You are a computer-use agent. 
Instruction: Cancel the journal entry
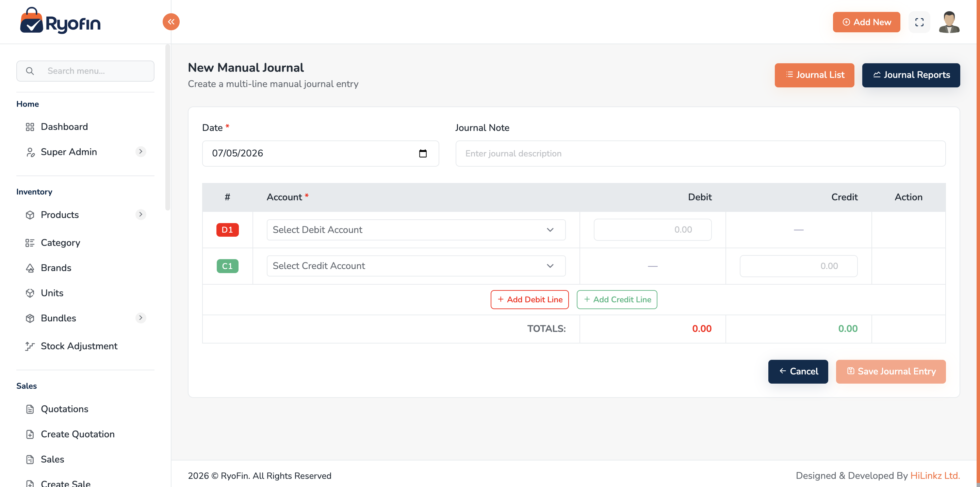[x=798, y=371]
